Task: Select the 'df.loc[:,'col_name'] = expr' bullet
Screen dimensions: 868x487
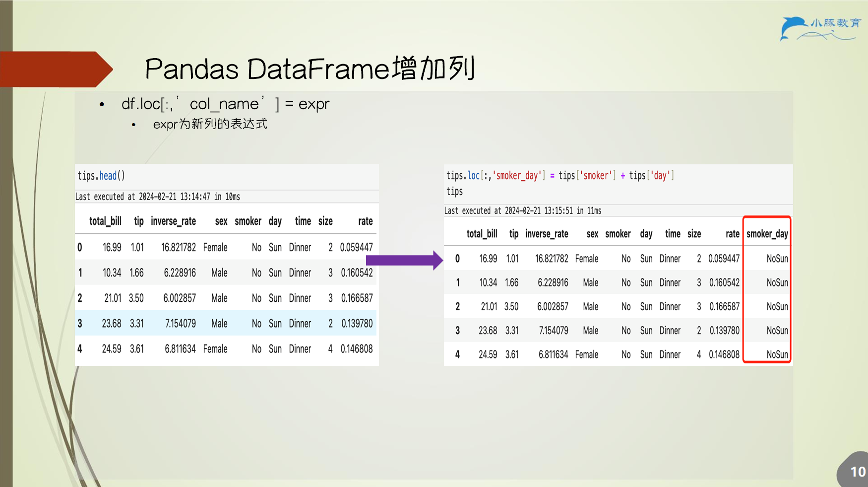Action: [225, 104]
